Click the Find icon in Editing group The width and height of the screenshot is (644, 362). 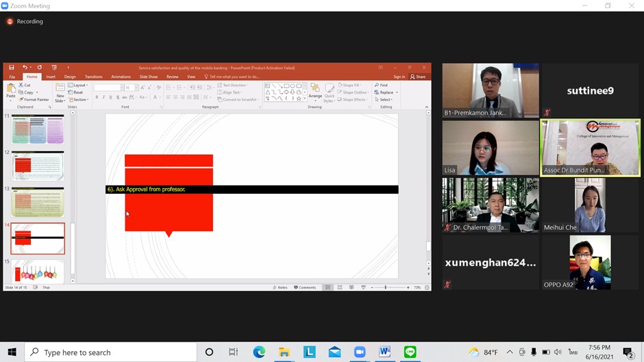(x=382, y=86)
